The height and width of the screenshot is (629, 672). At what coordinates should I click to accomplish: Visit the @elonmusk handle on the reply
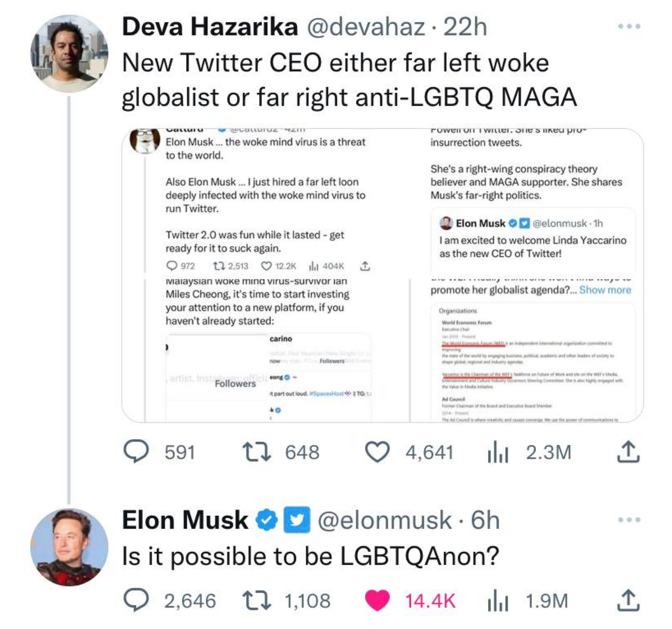(x=384, y=520)
